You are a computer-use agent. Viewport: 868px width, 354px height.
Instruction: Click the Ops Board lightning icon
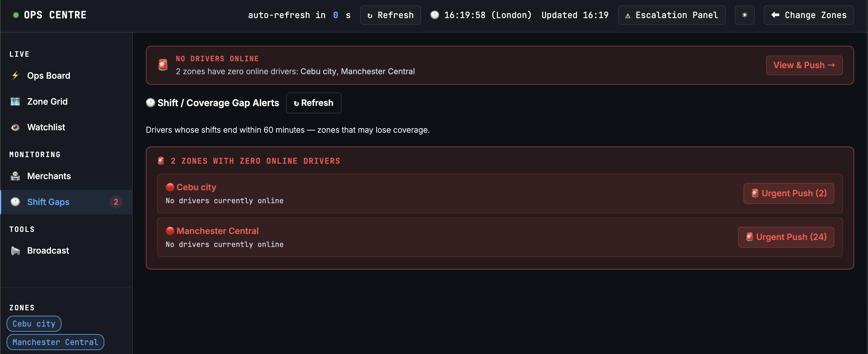[15, 75]
